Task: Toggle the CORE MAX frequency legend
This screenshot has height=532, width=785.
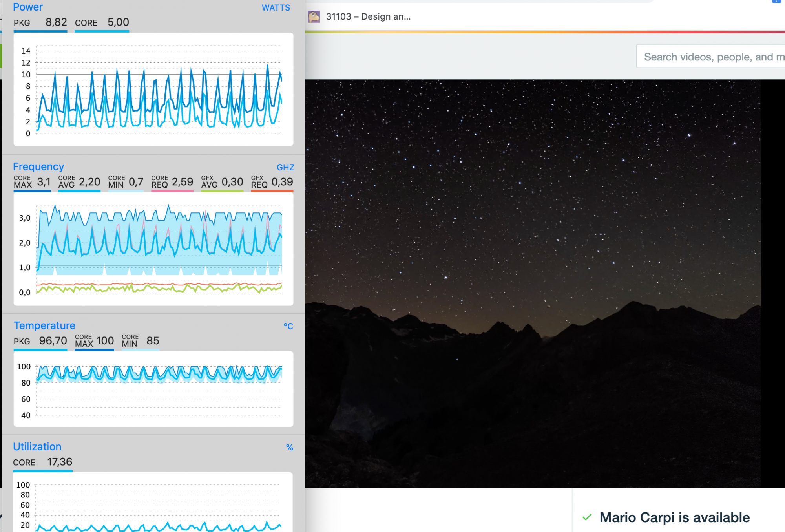Action: [32, 182]
